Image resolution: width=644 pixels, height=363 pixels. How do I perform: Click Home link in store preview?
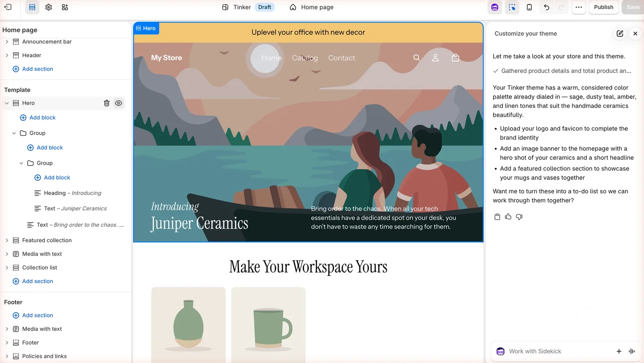(x=271, y=58)
